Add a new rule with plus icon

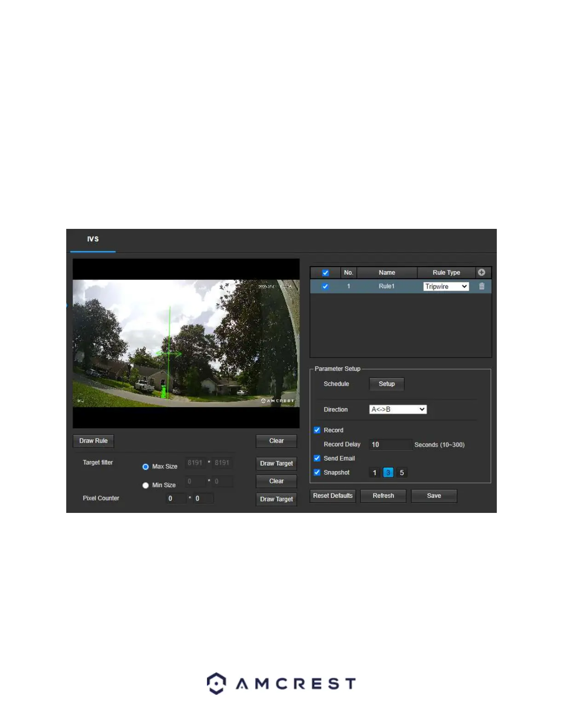[x=481, y=272]
